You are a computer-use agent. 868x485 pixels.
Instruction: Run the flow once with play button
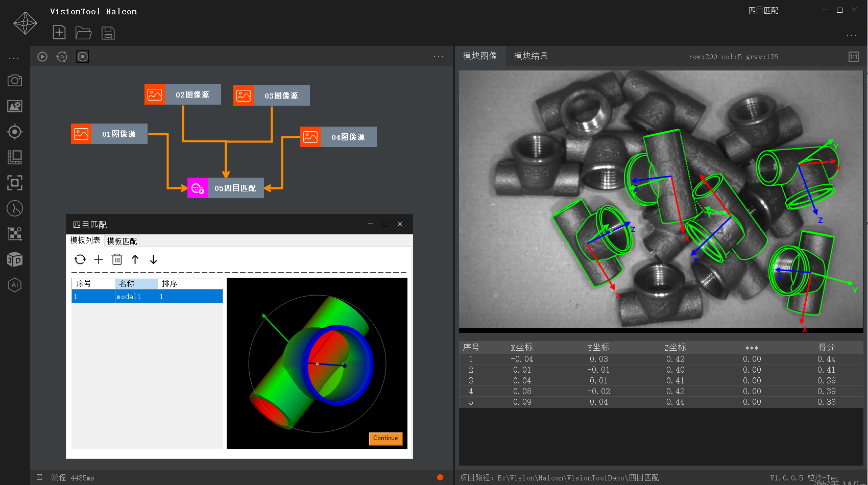(42, 57)
